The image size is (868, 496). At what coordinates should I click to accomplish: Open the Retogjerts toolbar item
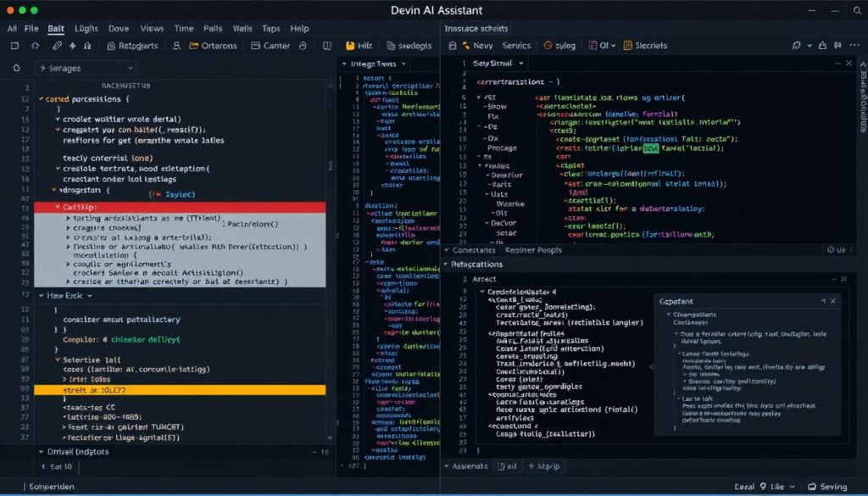point(132,46)
